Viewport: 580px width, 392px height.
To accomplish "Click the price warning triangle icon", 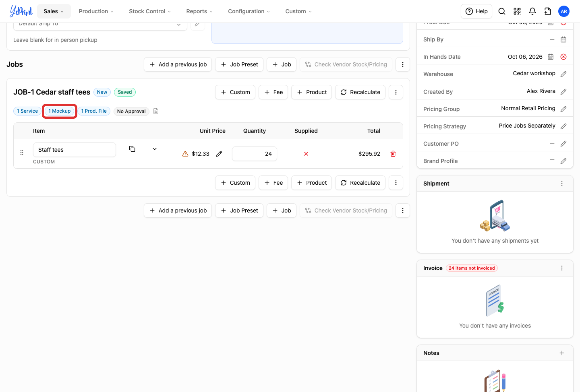I will point(185,154).
